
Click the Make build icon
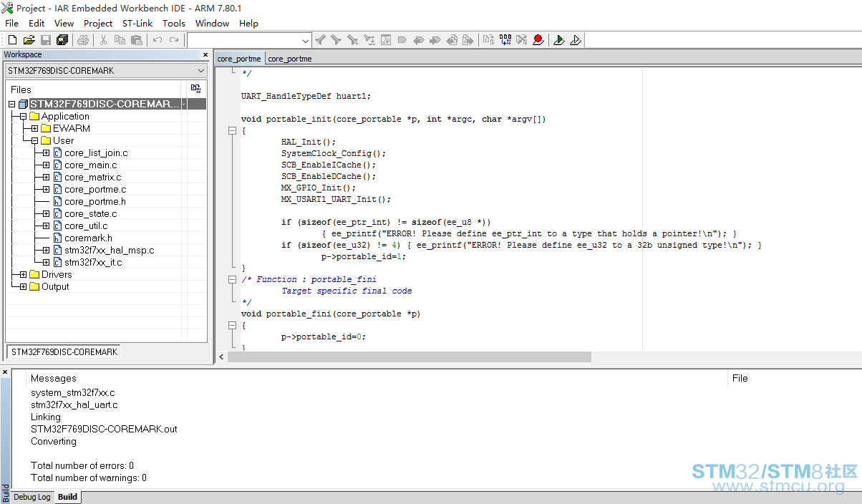coord(505,40)
